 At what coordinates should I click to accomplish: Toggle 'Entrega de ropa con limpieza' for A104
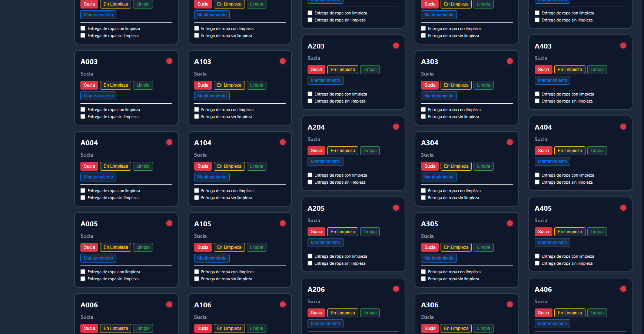[197, 191]
